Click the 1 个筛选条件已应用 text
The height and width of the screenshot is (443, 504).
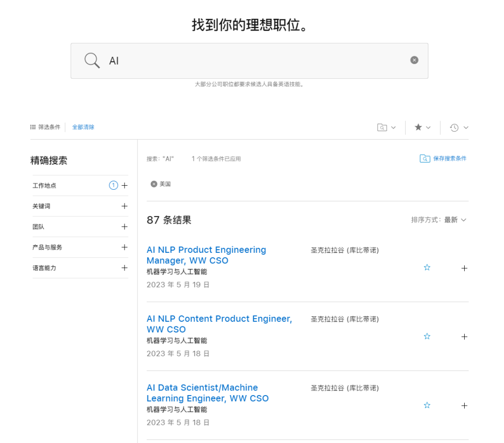[x=216, y=159]
